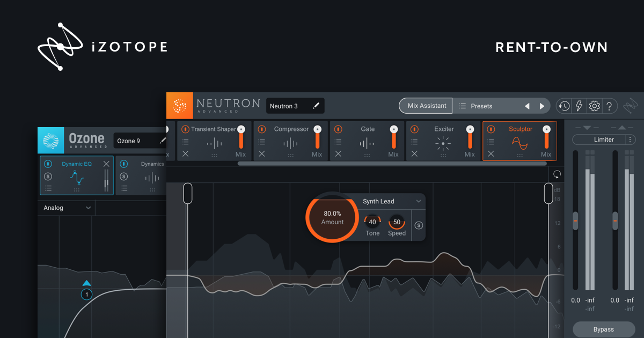Select the Dynamic EQ module tab in Ozone
This screenshot has height=338, width=644.
point(76,175)
